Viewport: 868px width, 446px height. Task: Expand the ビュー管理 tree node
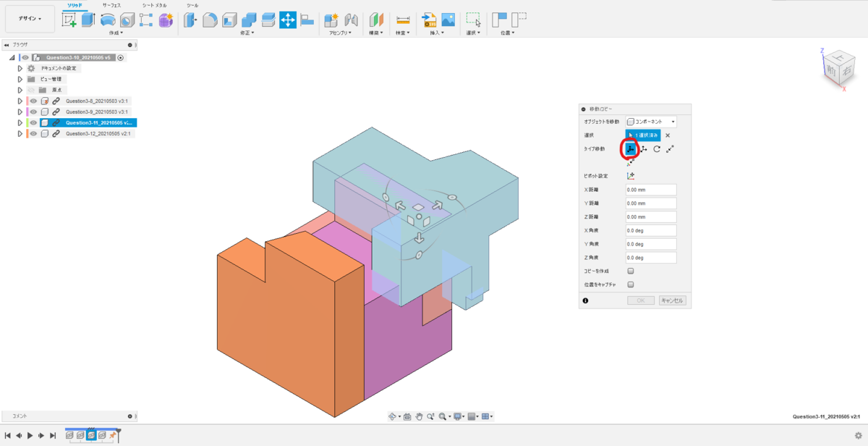click(x=20, y=79)
